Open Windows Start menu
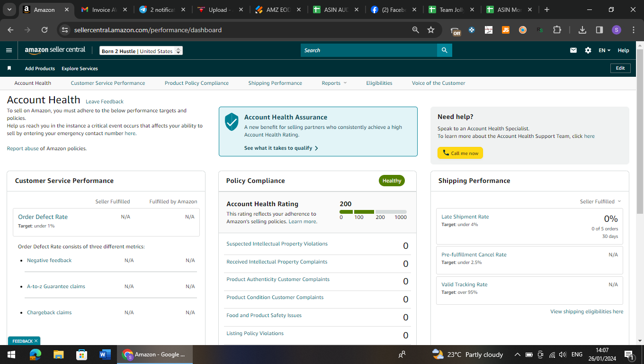644x364 pixels. pos(11,355)
